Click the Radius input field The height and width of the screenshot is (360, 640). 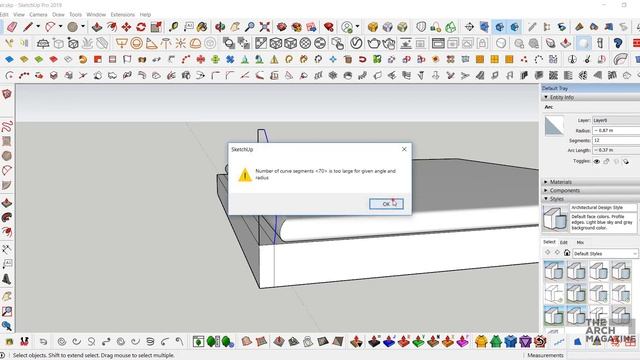click(616, 130)
